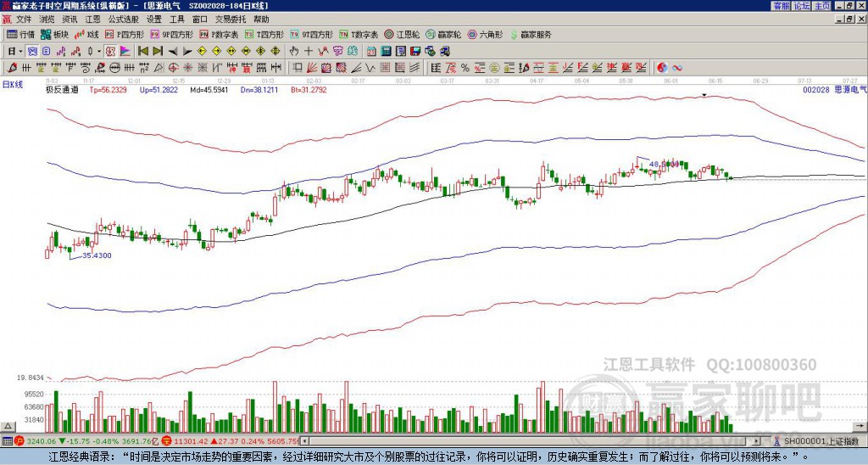Open the 江恩 menu
This screenshot has height=465, width=868.
pos(93,20)
